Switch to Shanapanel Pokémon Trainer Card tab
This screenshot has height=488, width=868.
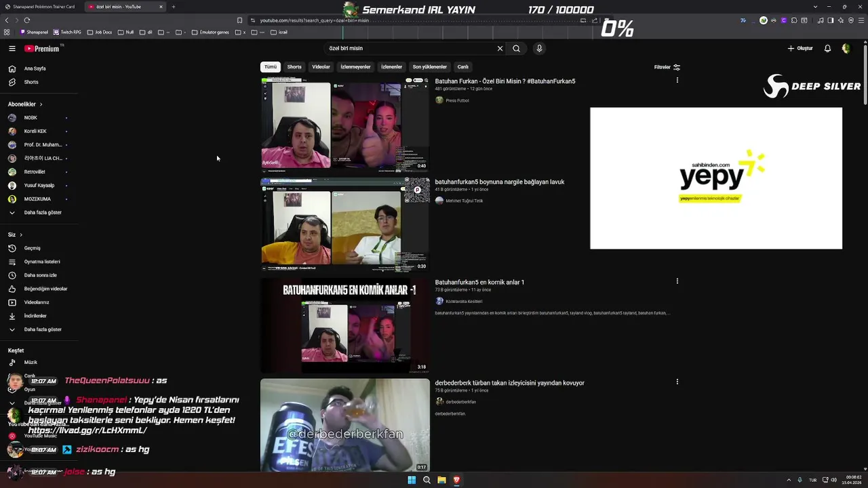click(41, 7)
